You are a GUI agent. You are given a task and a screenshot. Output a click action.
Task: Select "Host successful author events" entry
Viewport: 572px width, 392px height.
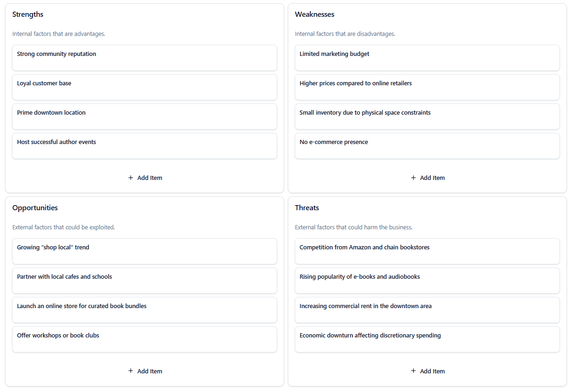[56, 142]
